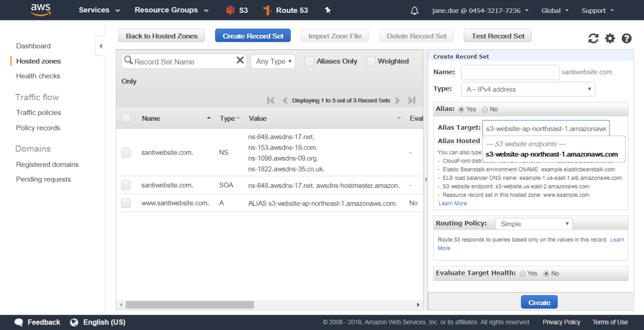Select Alias Yes radio button
644x330 pixels.
(x=461, y=109)
